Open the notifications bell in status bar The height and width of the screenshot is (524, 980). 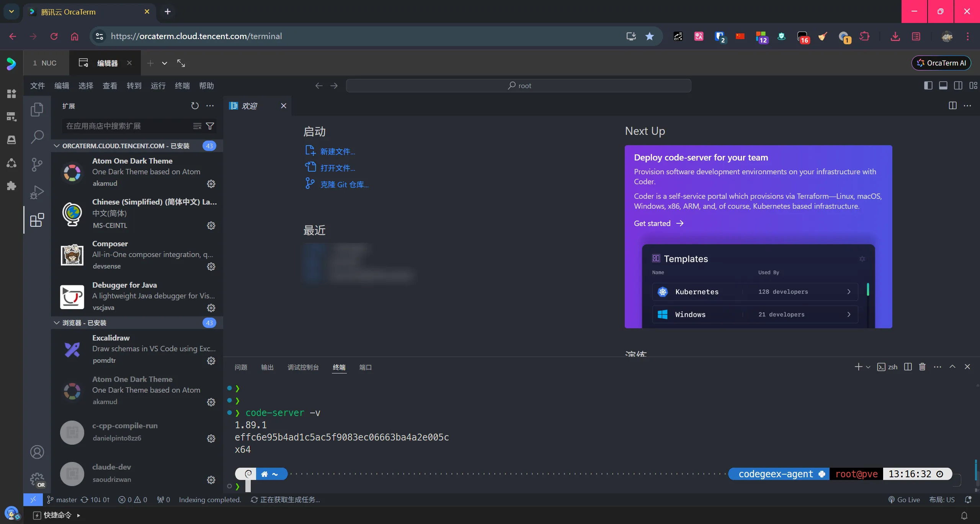pyautogui.click(x=968, y=500)
